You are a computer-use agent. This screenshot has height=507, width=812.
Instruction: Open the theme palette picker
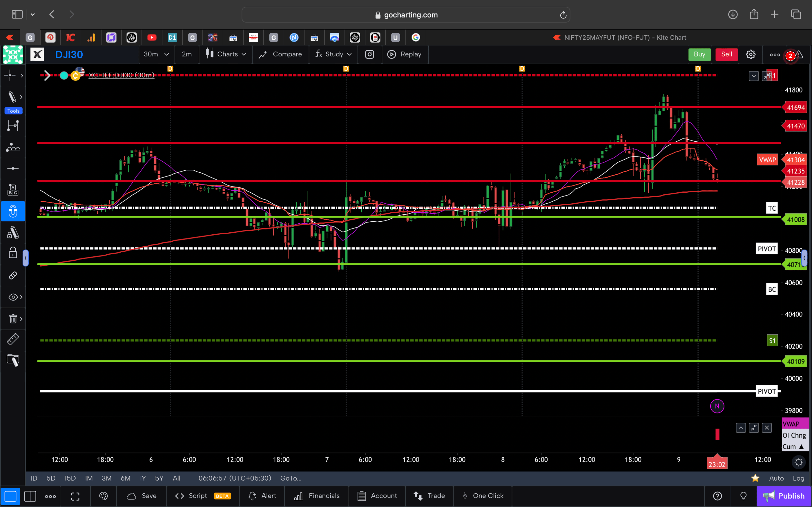[103, 496]
